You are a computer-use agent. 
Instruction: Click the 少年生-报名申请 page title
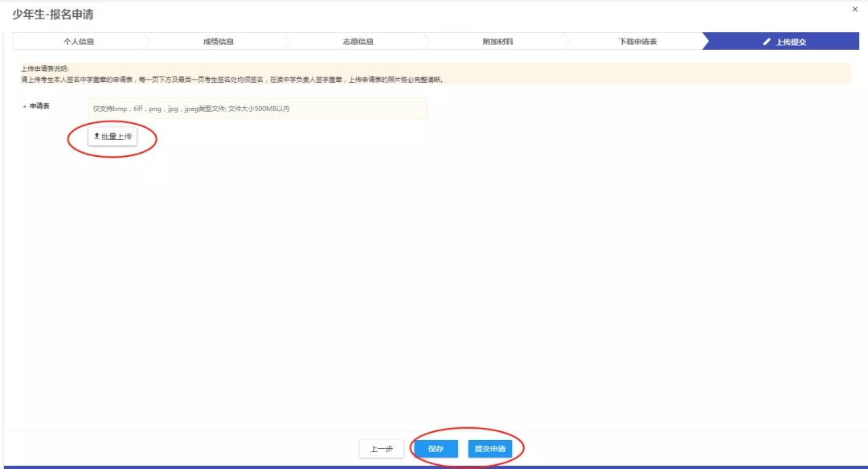point(52,14)
